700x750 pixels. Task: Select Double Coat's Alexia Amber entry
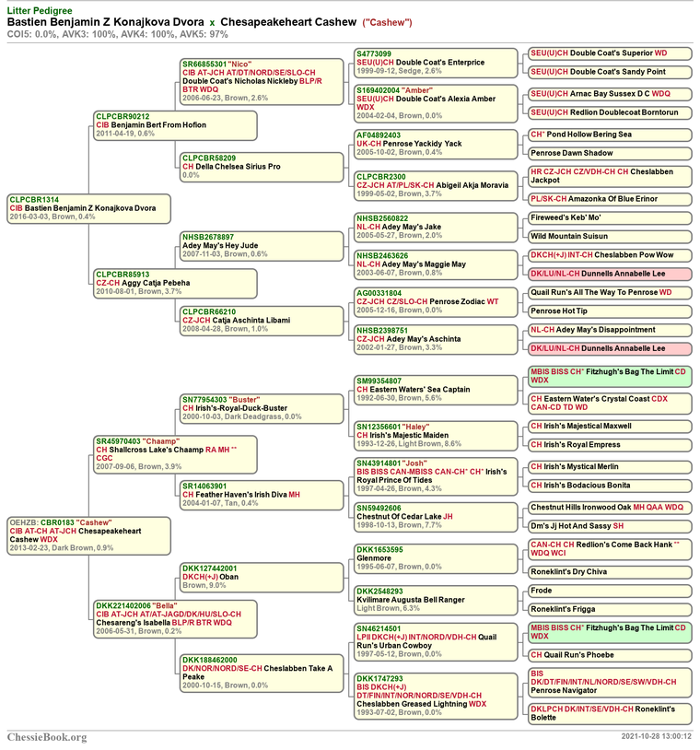coord(436,103)
